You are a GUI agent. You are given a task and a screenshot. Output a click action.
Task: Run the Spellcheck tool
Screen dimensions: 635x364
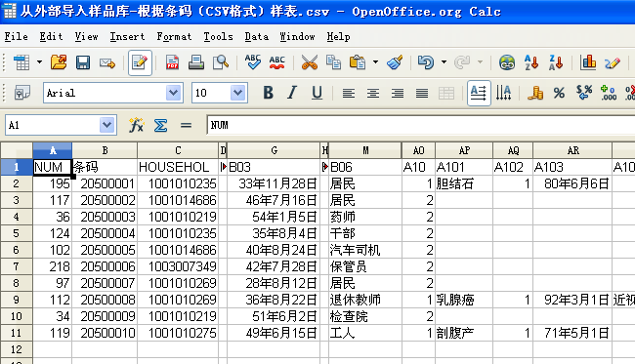(253, 62)
